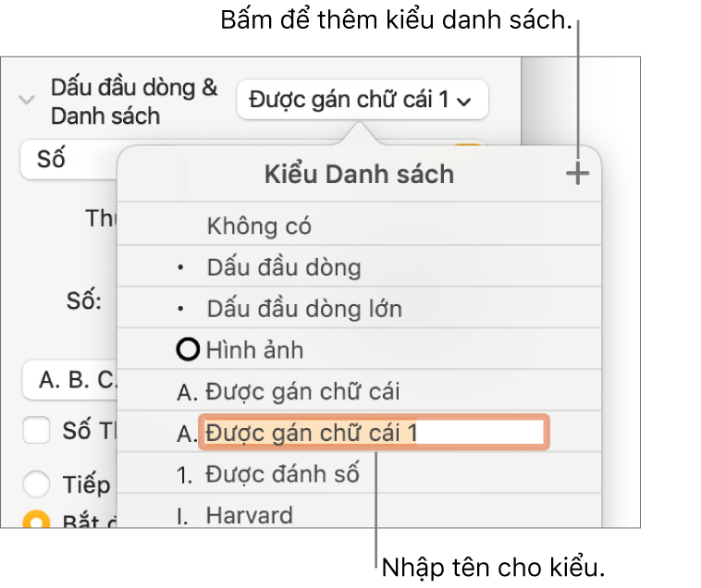Select the Không có list style
This screenshot has height=588, width=701.
[359, 226]
